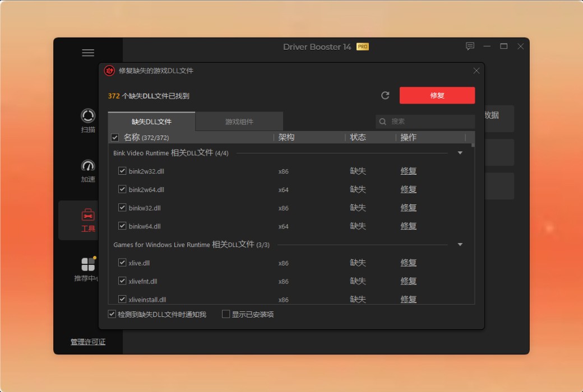Minimize the Driver Booster window
Screen dimensions: 583x392
tap(487, 46)
